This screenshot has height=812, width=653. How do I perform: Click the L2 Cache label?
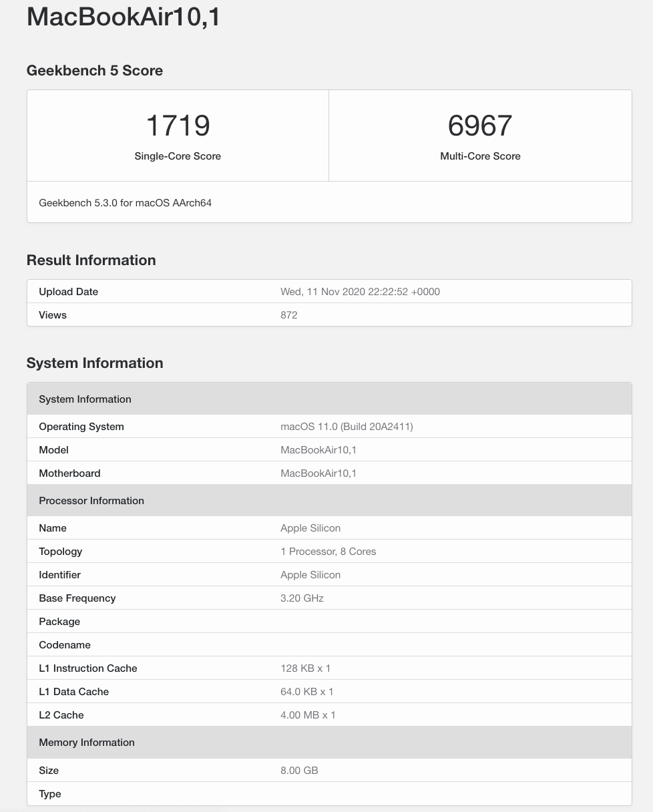pos(61,715)
